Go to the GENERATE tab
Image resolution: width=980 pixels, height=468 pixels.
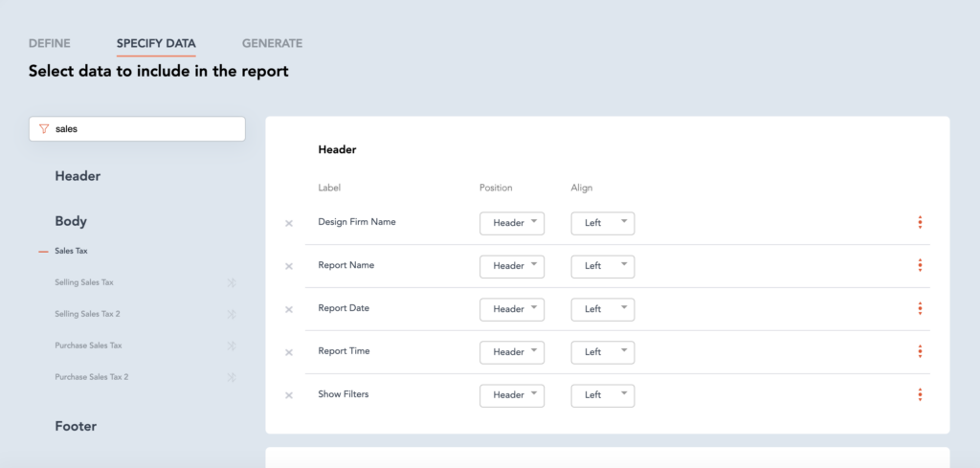click(272, 43)
